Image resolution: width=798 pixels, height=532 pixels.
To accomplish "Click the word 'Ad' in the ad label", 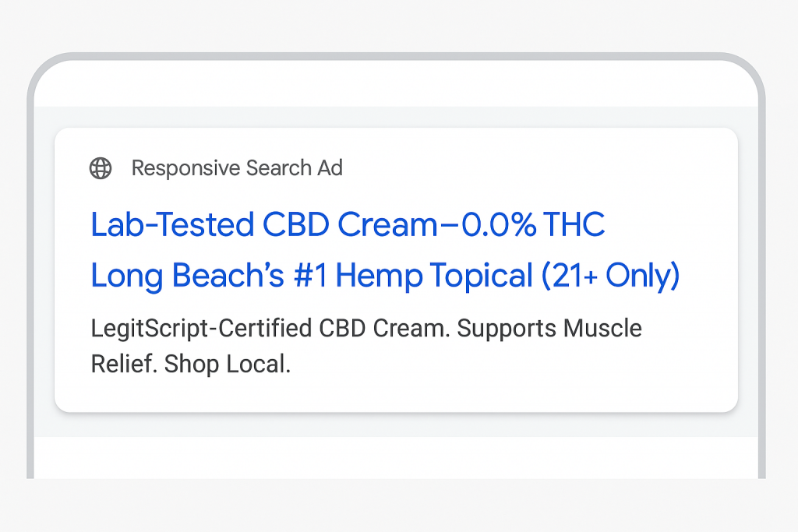I will [330, 168].
